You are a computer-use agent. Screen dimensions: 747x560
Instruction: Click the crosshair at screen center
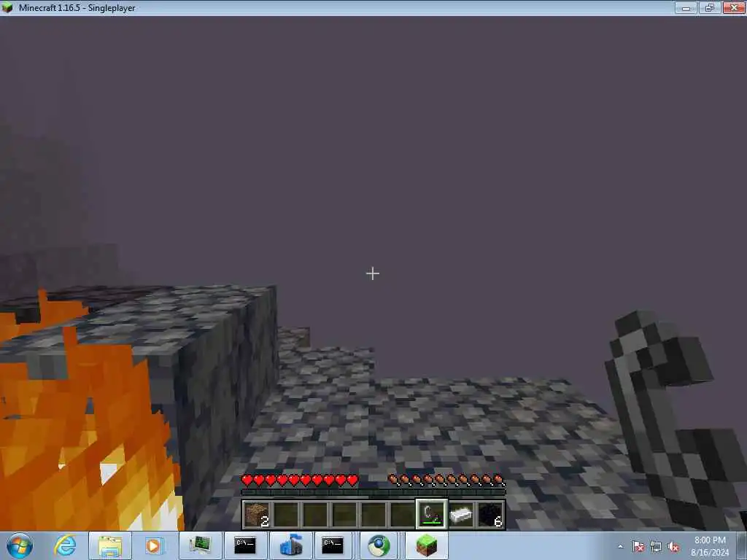click(x=373, y=273)
